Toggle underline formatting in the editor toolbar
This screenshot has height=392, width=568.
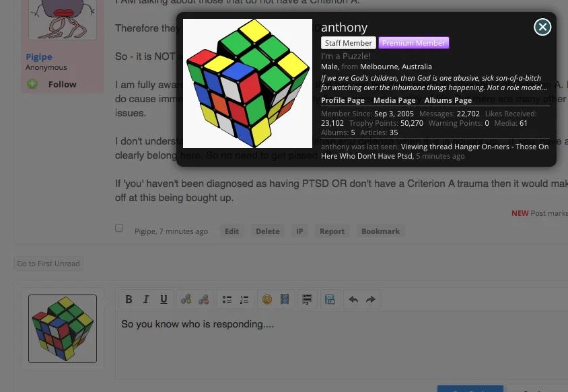(x=164, y=299)
